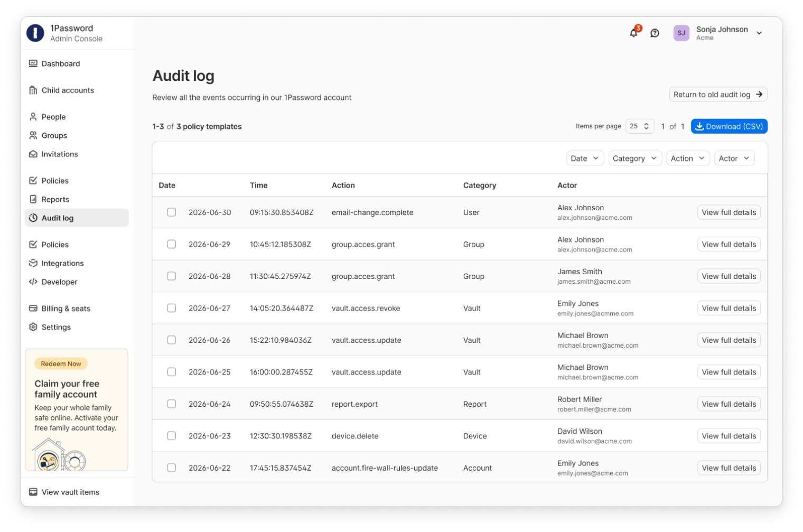Image resolution: width=803 pixels, height=532 pixels.
Task: Switch to the Audit log section
Action: point(58,218)
